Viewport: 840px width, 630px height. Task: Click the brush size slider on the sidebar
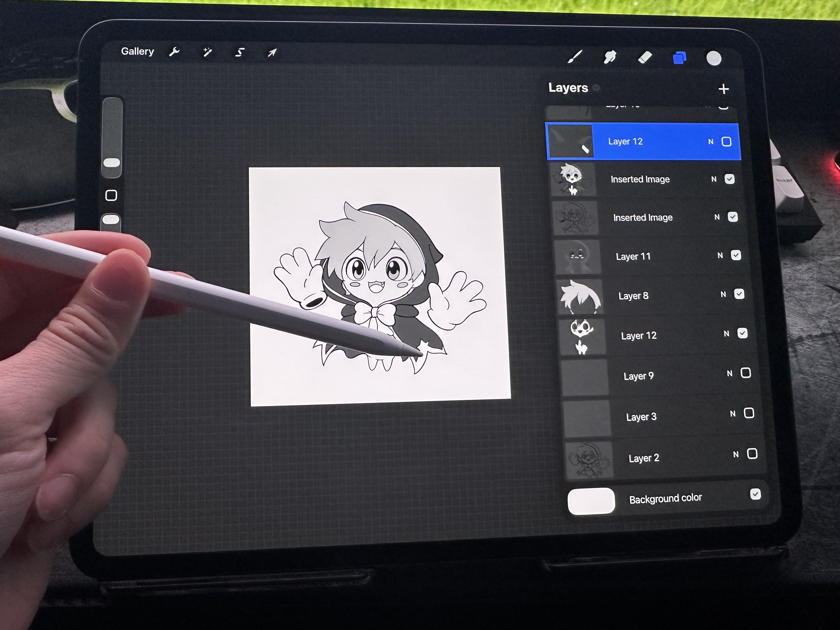point(112,138)
